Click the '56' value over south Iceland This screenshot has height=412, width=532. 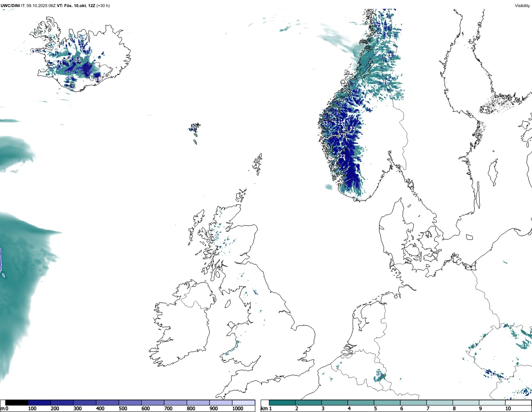point(69,78)
